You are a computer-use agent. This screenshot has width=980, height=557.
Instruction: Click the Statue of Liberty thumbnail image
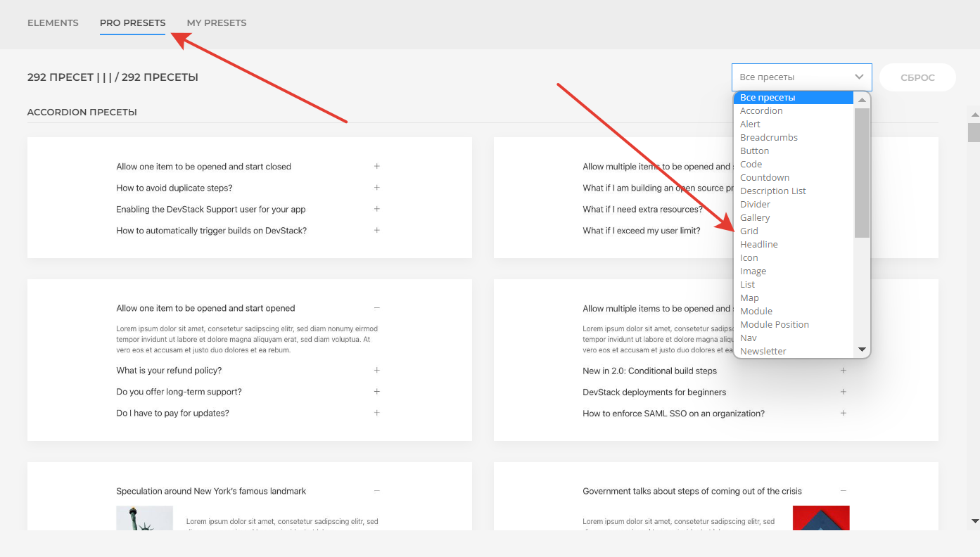[x=144, y=518]
